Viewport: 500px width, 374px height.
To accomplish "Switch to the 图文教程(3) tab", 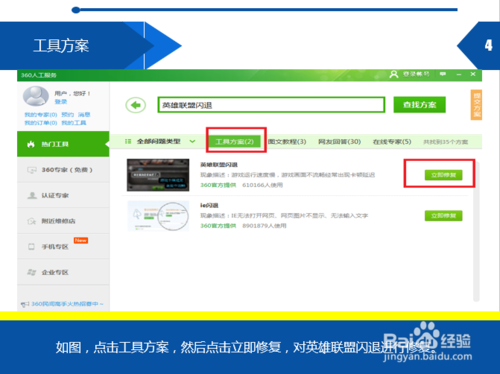I will tap(287, 142).
